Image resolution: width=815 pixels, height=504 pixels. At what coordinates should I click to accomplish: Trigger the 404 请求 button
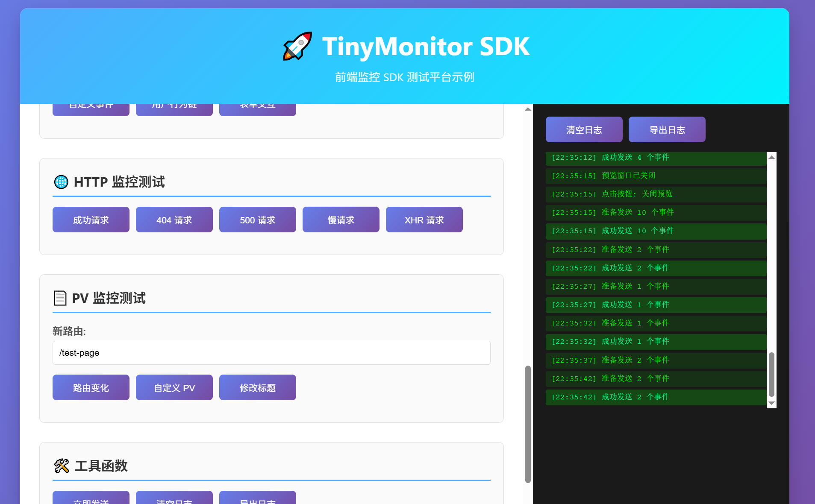click(174, 220)
